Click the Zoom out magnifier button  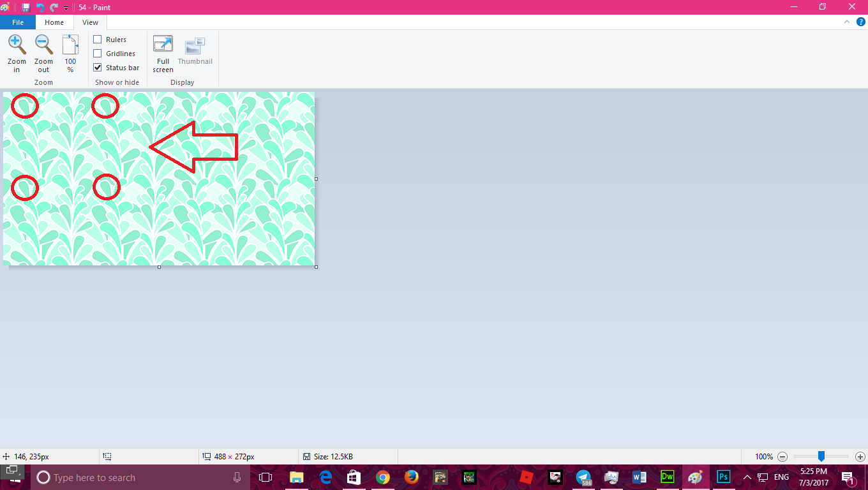point(43,54)
